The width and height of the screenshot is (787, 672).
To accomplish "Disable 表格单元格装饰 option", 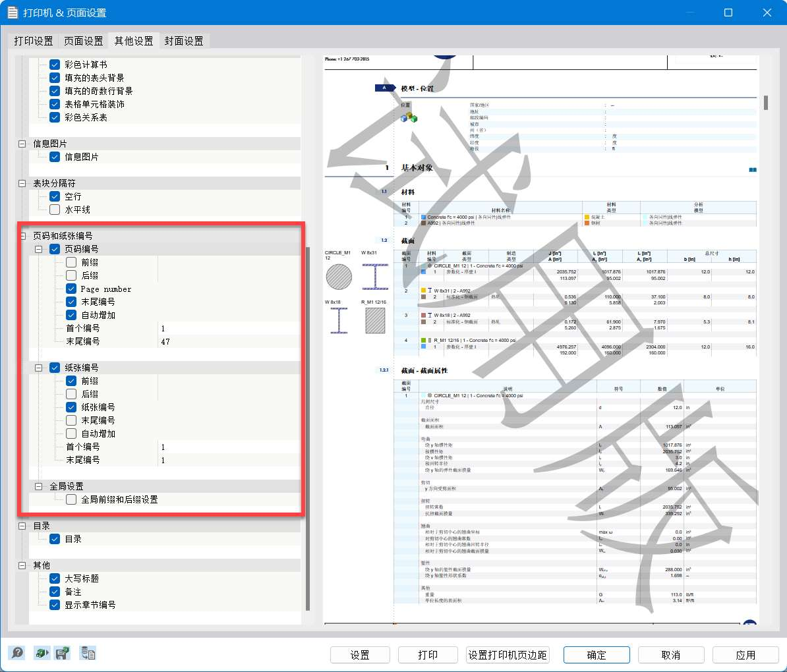I will [55, 104].
